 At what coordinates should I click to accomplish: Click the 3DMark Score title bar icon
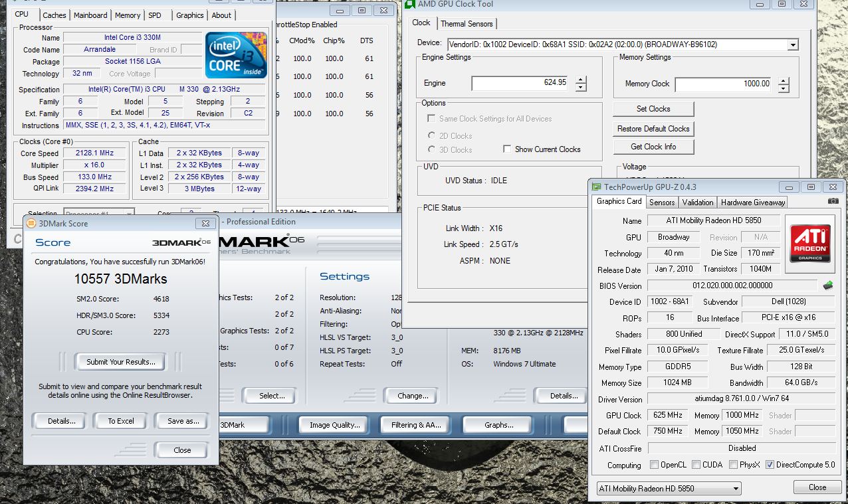click(31, 224)
